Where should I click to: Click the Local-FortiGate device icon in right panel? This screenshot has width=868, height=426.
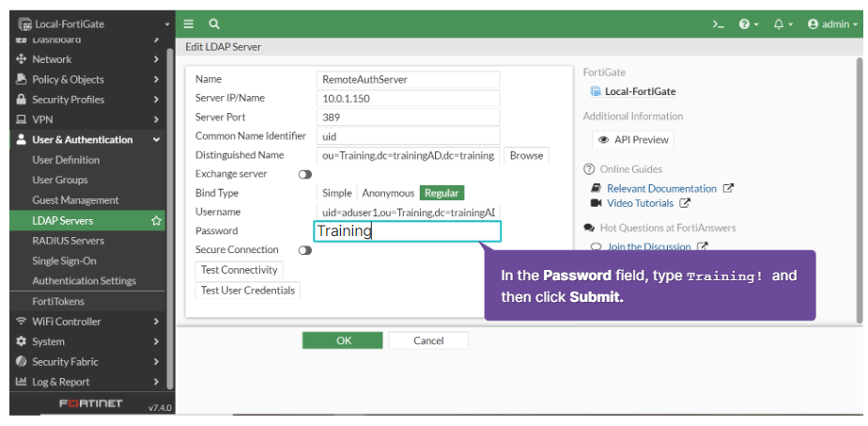click(x=597, y=91)
